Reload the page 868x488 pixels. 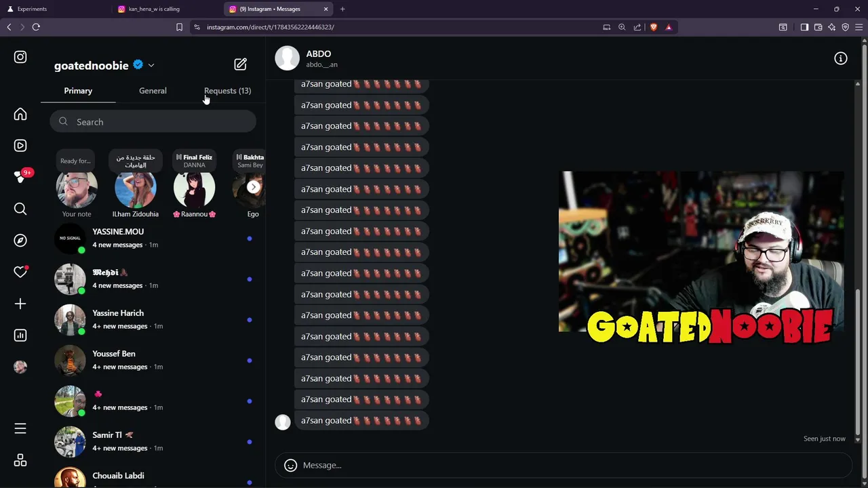pos(36,27)
